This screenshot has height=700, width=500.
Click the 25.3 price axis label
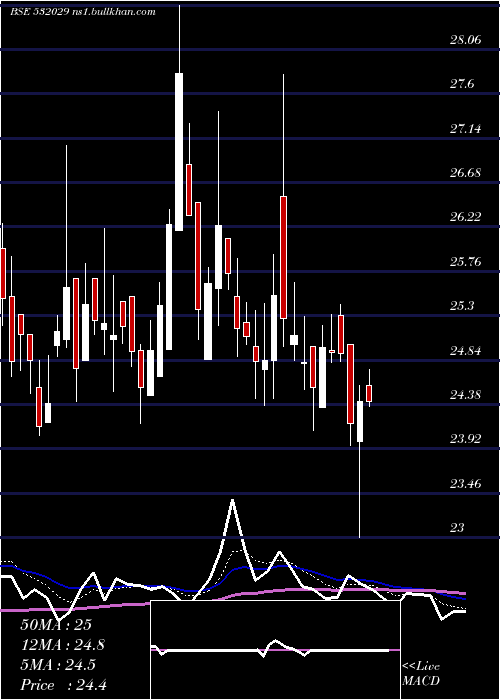(x=462, y=306)
